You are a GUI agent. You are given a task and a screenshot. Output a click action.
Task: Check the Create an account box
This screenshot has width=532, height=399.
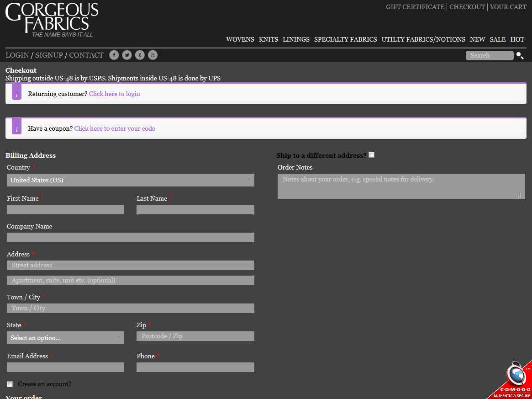10,384
